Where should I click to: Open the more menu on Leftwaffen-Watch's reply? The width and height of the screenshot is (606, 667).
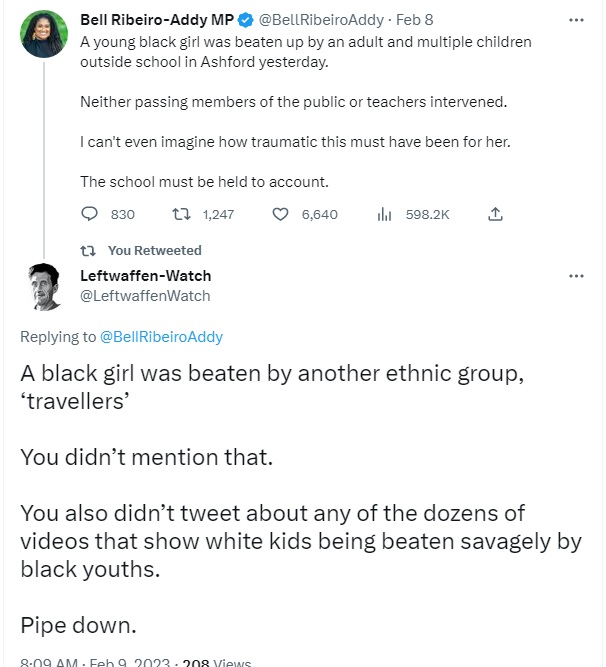pos(575,275)
